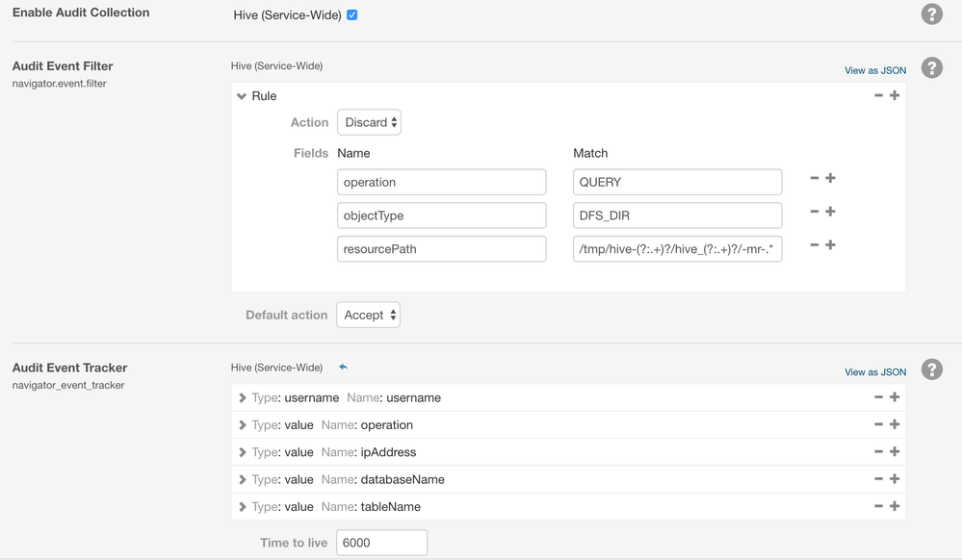Screen dimensions: 962x560
Task: Open the Default action Accept dropdown
Action: click(368, 315)
